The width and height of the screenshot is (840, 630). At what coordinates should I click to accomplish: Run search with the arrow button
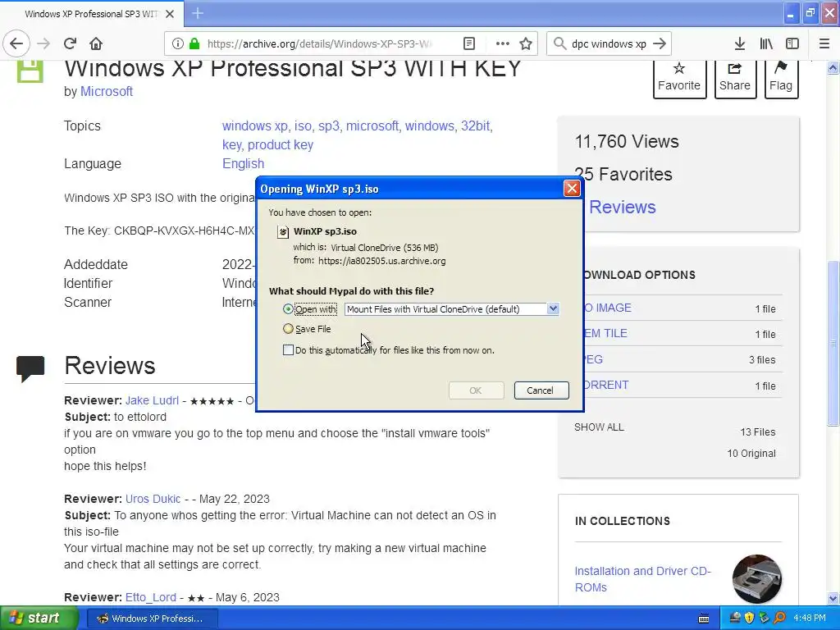(x=660, y=43)
